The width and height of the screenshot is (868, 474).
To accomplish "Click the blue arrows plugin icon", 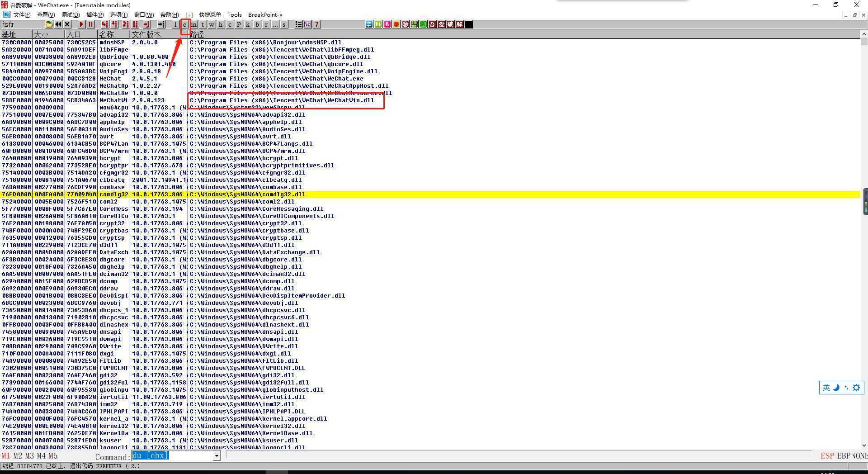I will point(369,24).
